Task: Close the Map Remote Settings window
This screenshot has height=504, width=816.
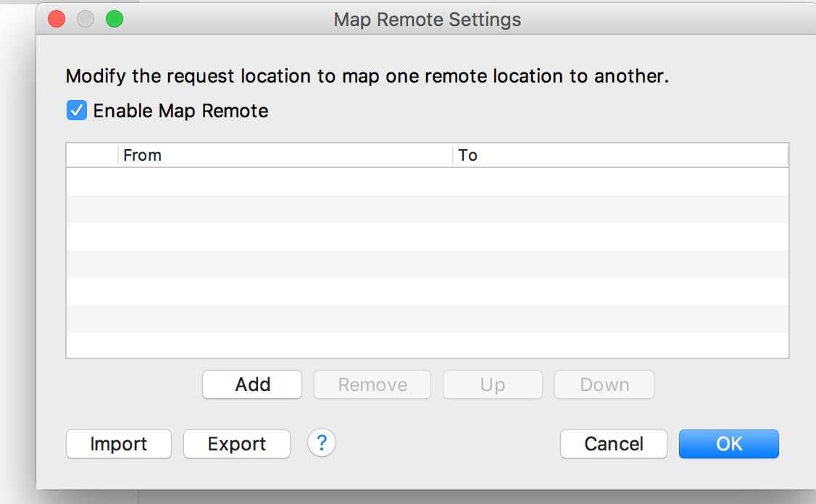Action: click(x=57, y=20)
